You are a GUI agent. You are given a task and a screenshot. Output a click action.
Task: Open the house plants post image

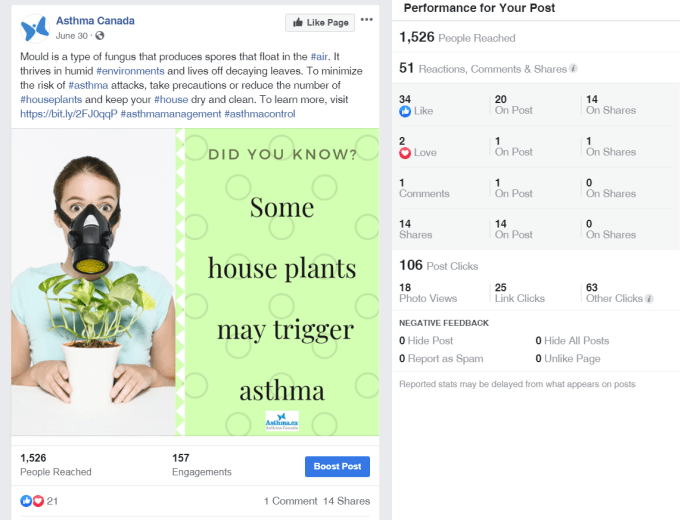click(195, 286)
